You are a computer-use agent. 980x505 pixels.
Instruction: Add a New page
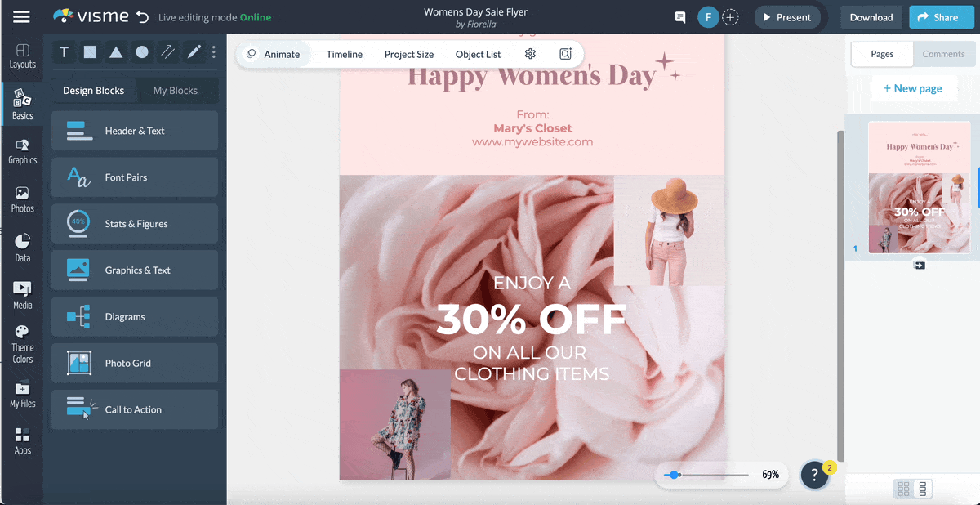[x=911, y=88]
